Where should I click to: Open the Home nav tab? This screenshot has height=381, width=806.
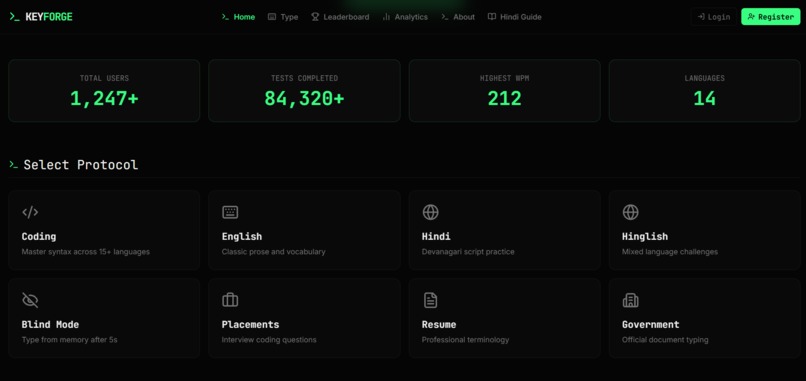(x=239, y=17)
